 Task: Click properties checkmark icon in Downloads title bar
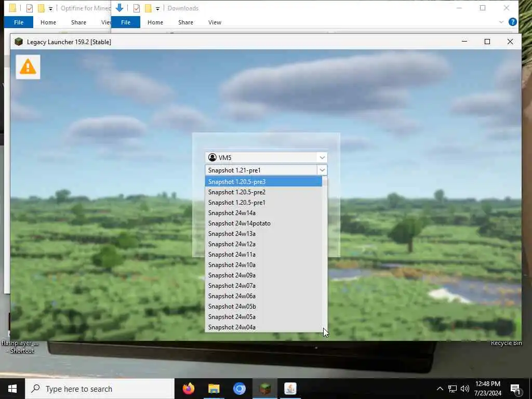click(137, 8)
